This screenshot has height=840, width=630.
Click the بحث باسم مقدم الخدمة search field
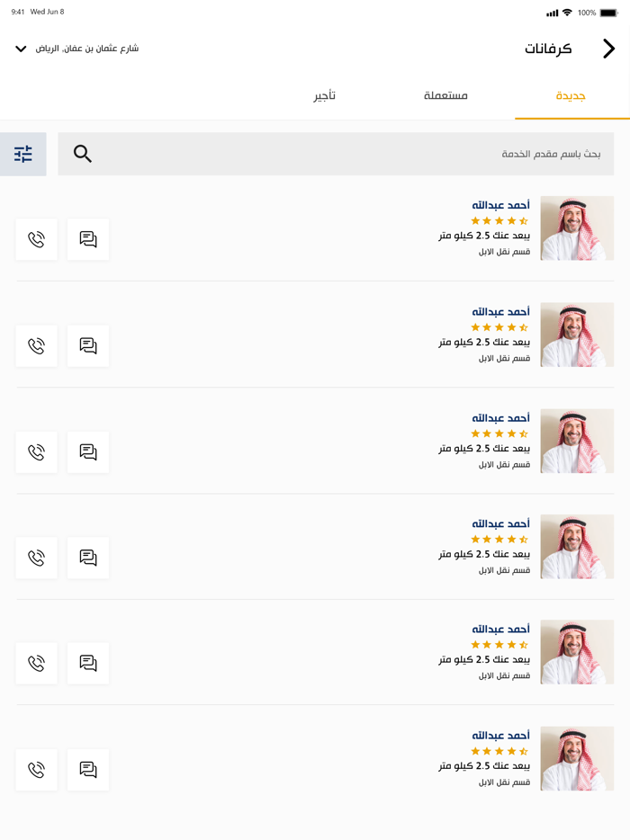(x=360, y=153)
